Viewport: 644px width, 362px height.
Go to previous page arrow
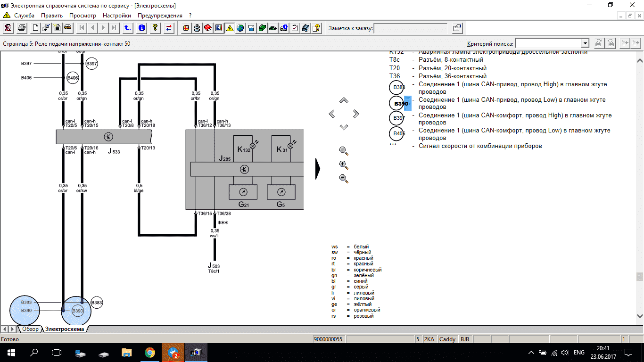(92, 28)
